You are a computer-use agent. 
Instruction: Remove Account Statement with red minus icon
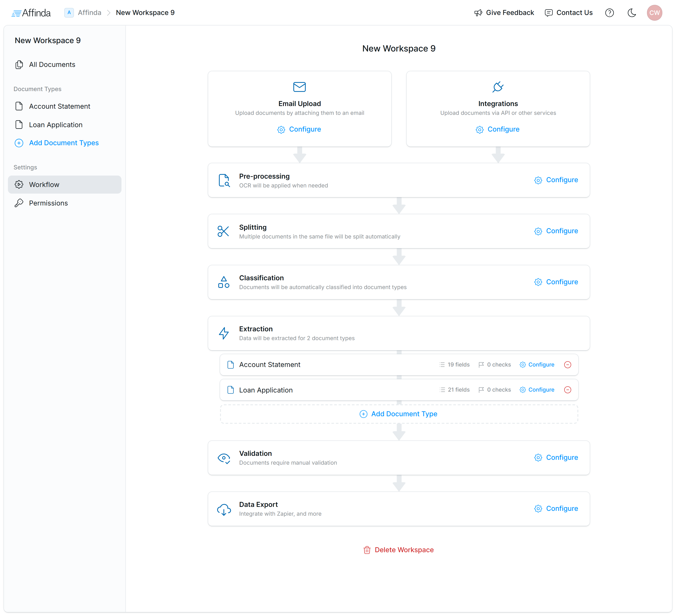click(567, 365)
